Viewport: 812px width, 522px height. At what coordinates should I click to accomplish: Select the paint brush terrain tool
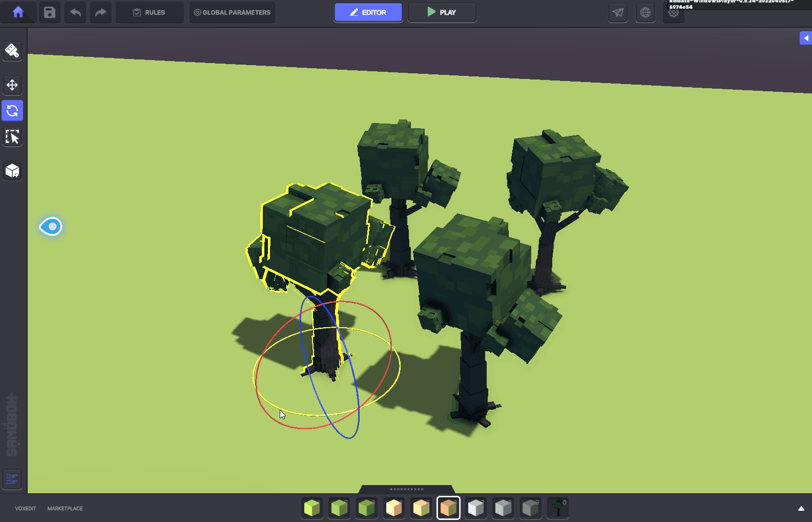coord(12,51)
